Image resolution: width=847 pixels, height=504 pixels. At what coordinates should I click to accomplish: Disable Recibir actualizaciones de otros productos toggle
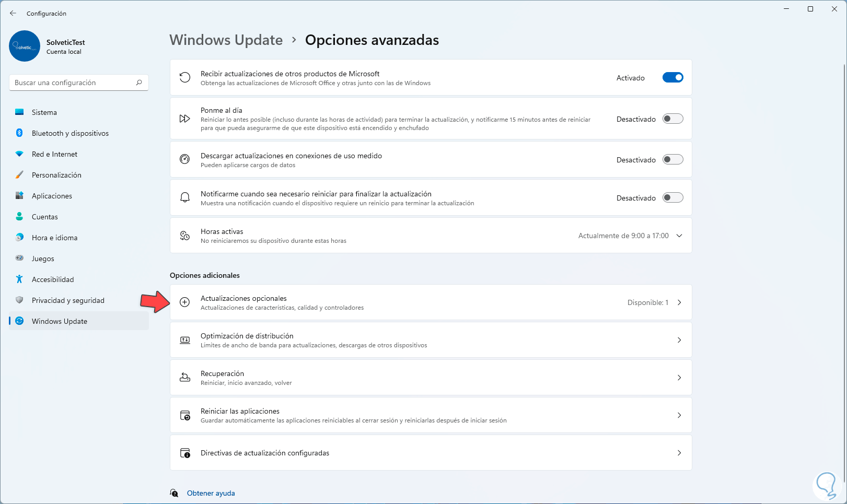[x=672, y=78]
